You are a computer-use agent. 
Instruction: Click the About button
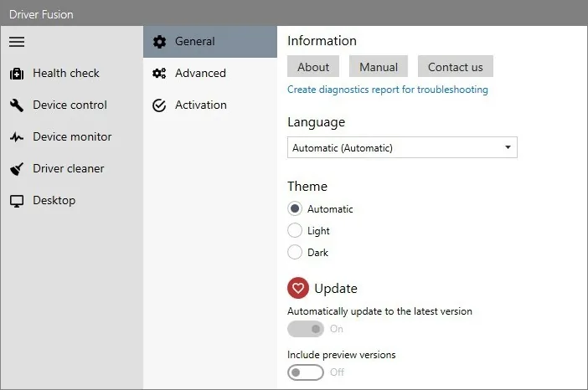pyautogui.click(x=313, y=66)
